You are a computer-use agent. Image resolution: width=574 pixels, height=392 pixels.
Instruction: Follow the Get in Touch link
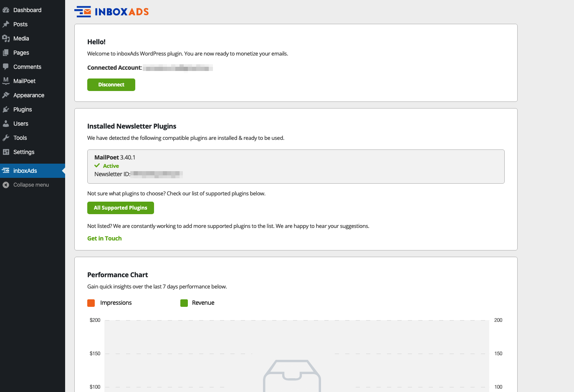coord(104,238)
